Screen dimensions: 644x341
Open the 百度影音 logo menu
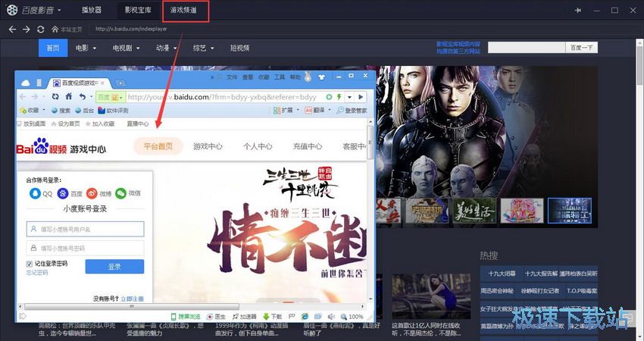tap(35, 10)
